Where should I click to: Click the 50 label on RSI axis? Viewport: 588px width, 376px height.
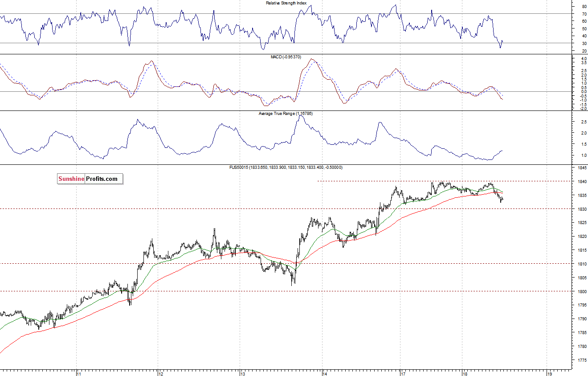point(584,29)
